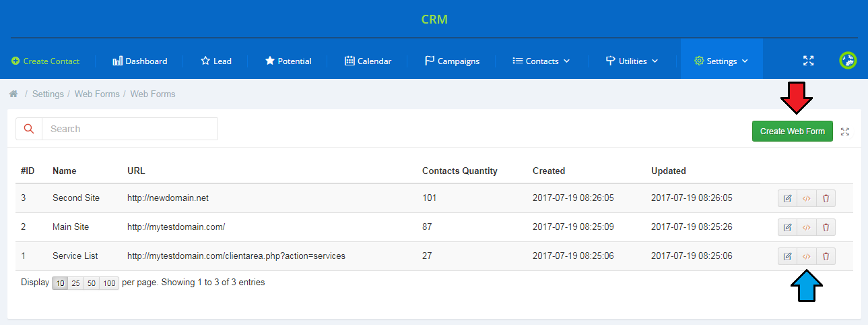Open the Potential section
The height and width of the screenshot is (325, 868).
[288, 61]
